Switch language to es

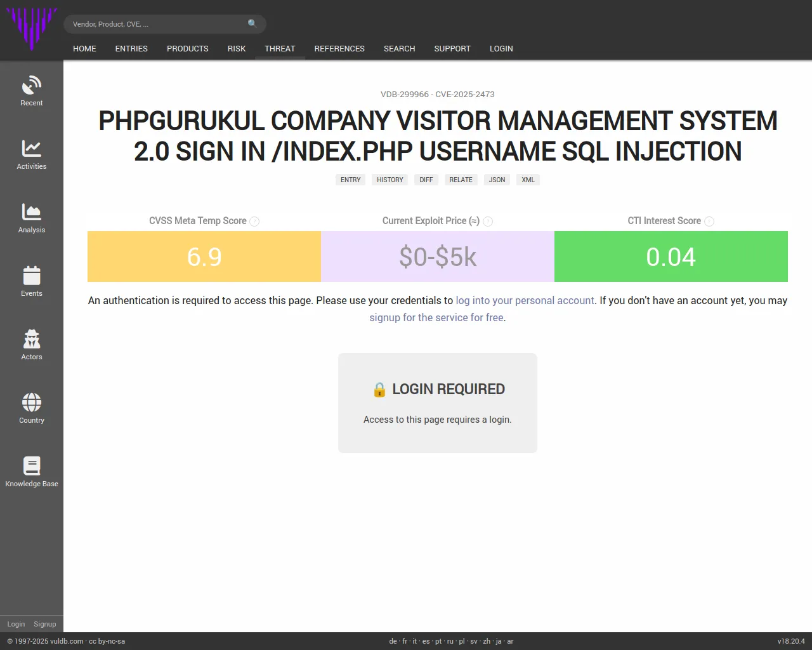[426, 641]
